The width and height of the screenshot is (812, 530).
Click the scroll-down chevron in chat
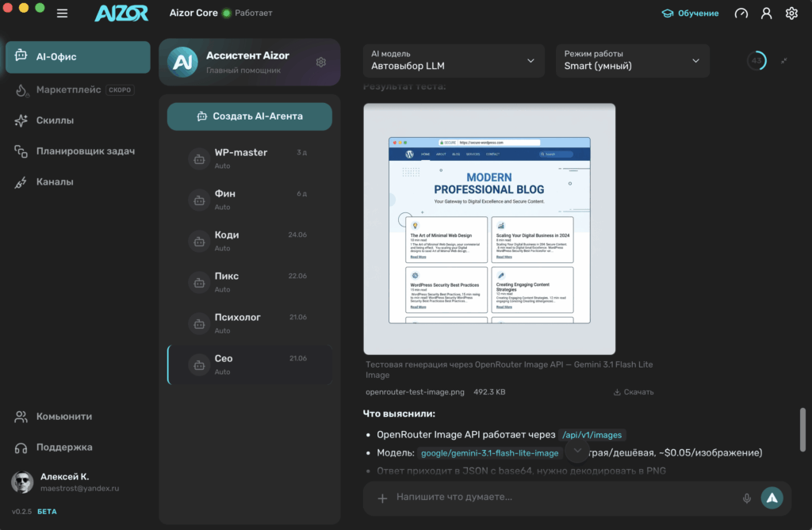tap(577, 451)
